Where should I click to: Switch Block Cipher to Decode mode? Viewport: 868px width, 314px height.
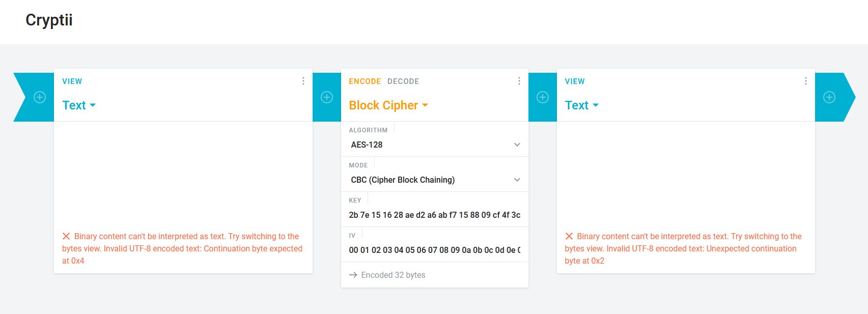403,81
